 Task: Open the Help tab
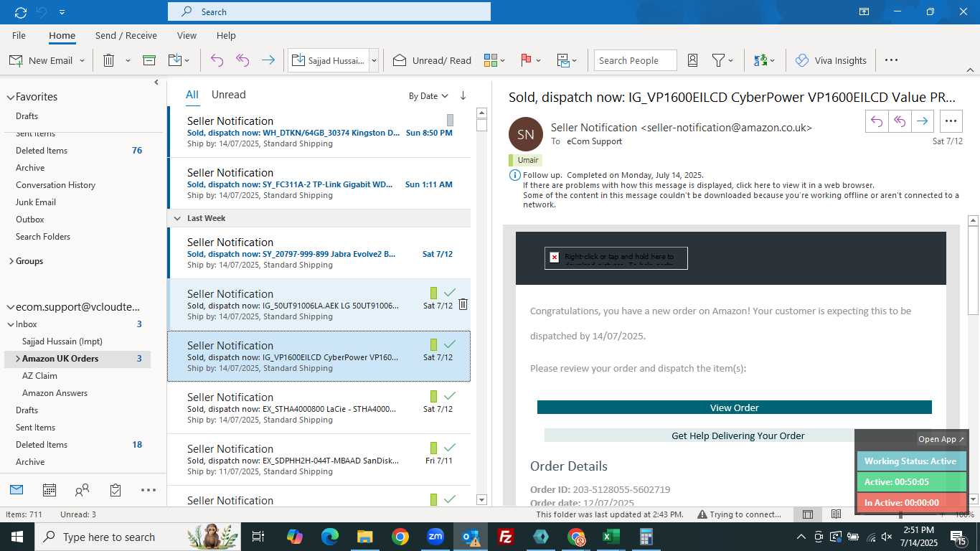226,35
